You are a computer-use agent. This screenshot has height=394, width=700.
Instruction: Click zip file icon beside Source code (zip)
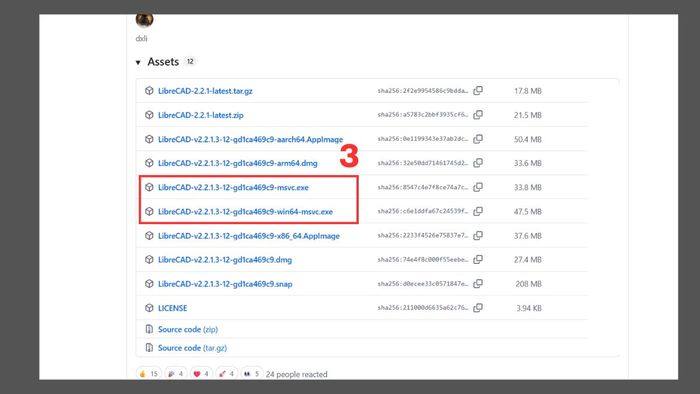click(x=149, y=329)
